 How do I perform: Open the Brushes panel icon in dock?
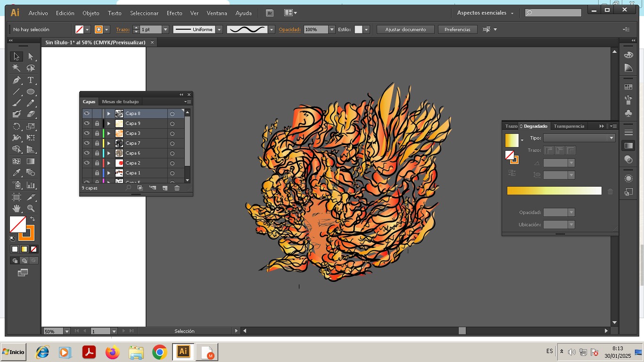[x=628, y=100]
